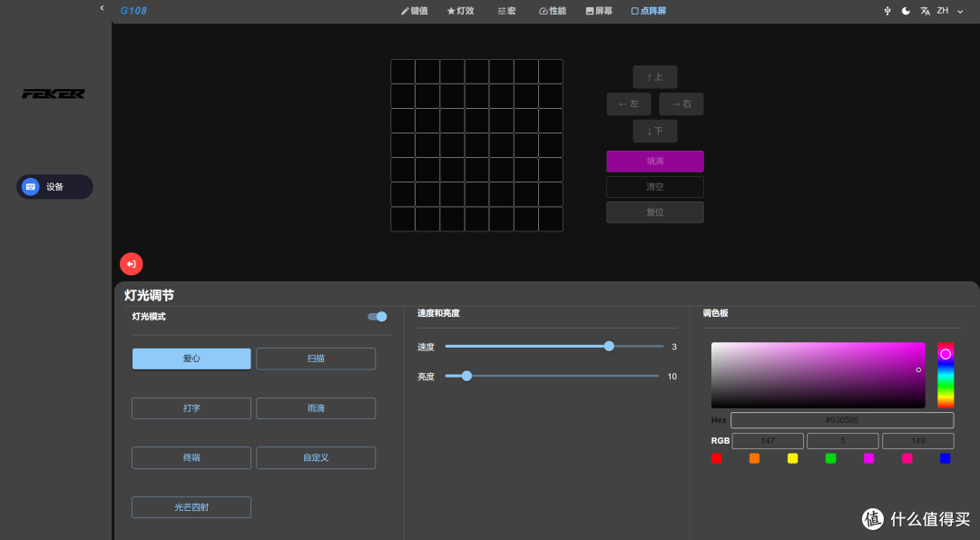Click the red exit round button
This screenshot has height=540, width=980.
132,264
